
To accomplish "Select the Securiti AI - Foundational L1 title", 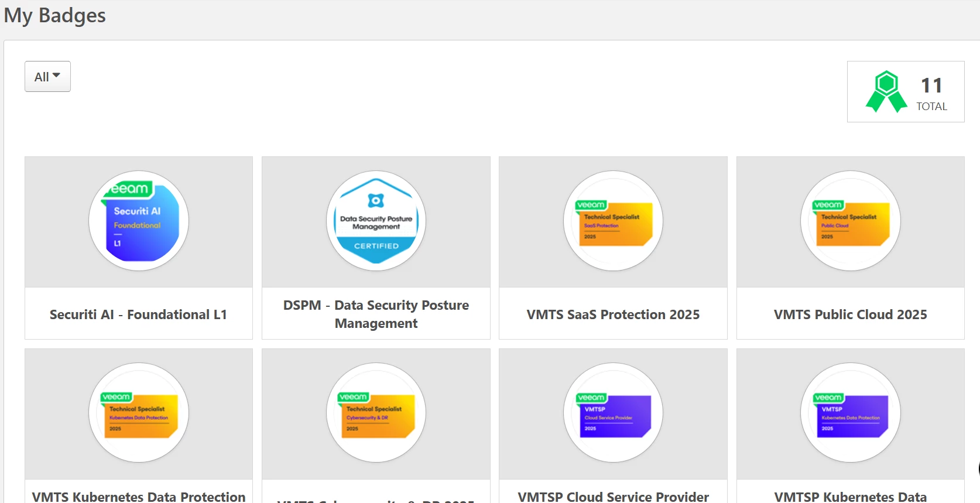I will [x=138, y=314].
